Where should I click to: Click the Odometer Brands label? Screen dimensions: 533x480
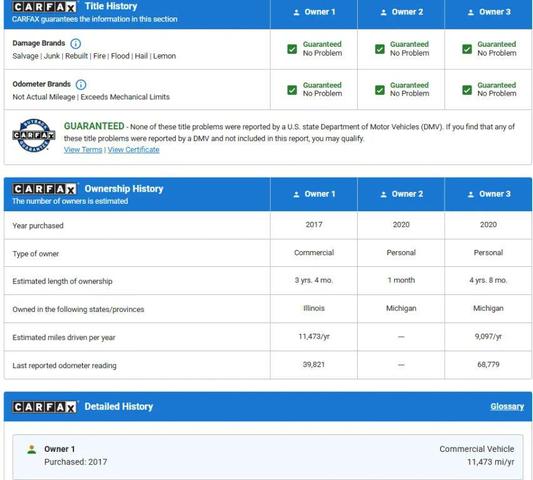point(41,84)
